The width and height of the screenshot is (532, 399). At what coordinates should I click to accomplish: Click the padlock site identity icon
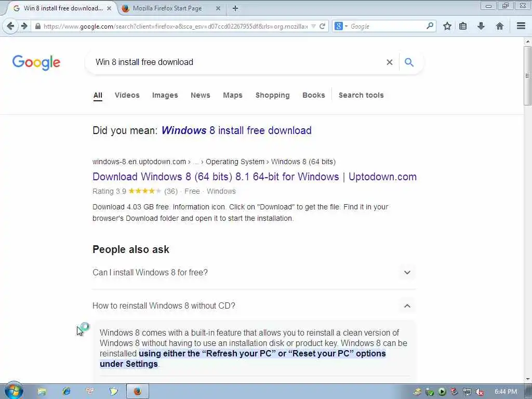click(37, 26)
